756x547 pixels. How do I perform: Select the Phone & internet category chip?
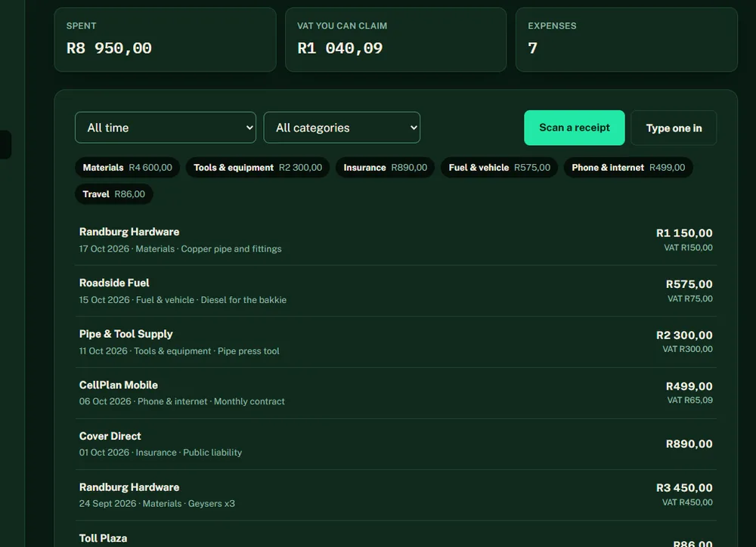pos(628,168)
